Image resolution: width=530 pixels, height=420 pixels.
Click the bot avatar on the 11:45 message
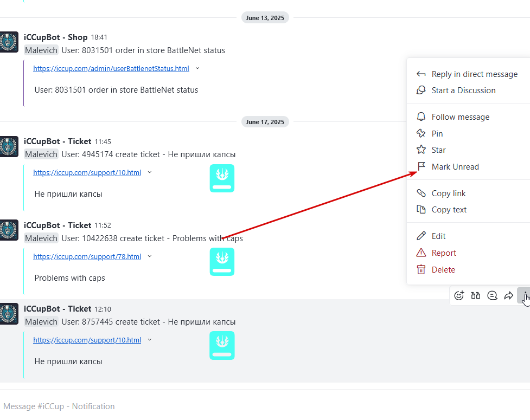(x=9, y=146)
